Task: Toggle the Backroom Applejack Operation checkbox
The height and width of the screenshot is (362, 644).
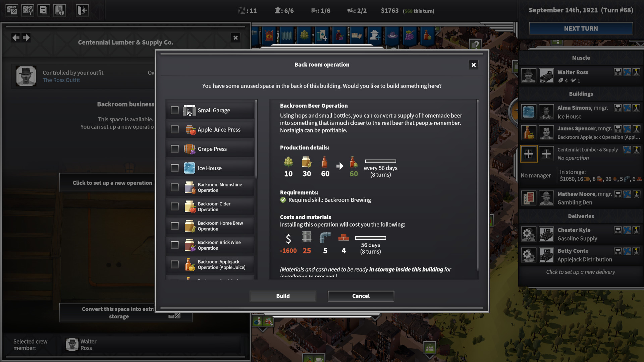Action: 174,264
